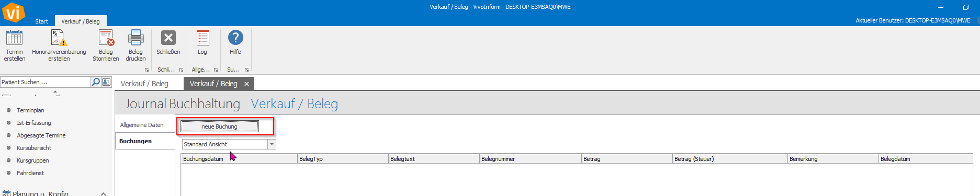This screenshot has height=196, width=980.
Task: Click the patient search magnifier icon
Action: coord(96,82)
